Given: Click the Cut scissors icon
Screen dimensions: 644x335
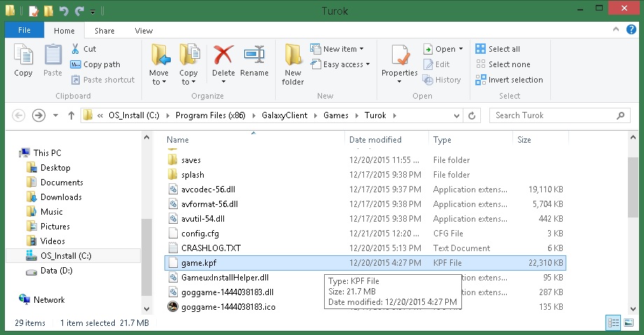Looking at the screenshot, I should tap(76, 49).
